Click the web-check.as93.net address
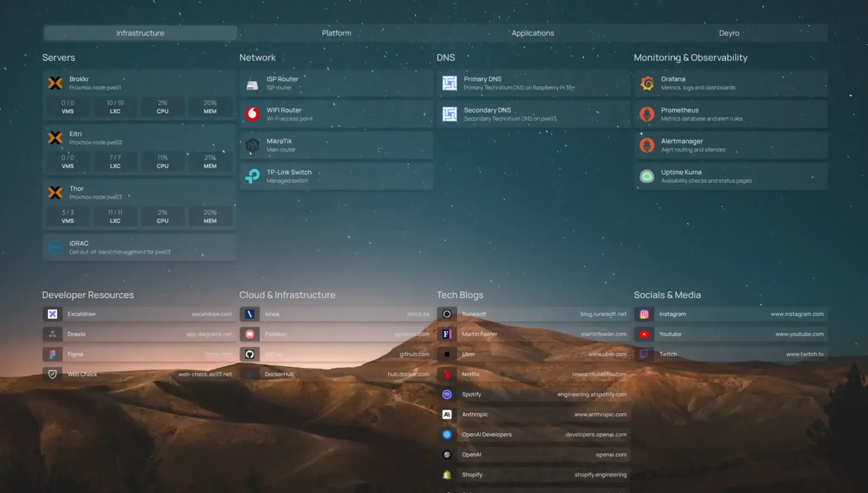868x493 pixels. pyautogui.click(x=205, y=374)
